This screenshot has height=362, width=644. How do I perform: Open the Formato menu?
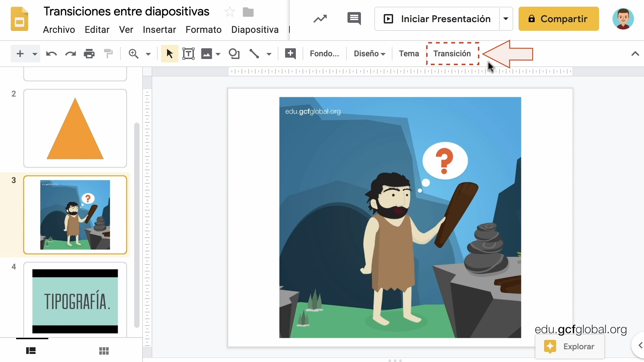[204, 30]
